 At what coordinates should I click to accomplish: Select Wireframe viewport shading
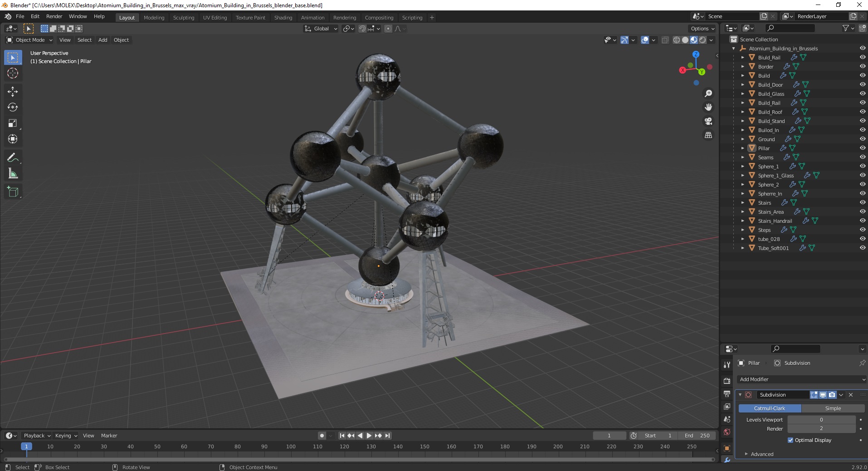pos(677,40)
